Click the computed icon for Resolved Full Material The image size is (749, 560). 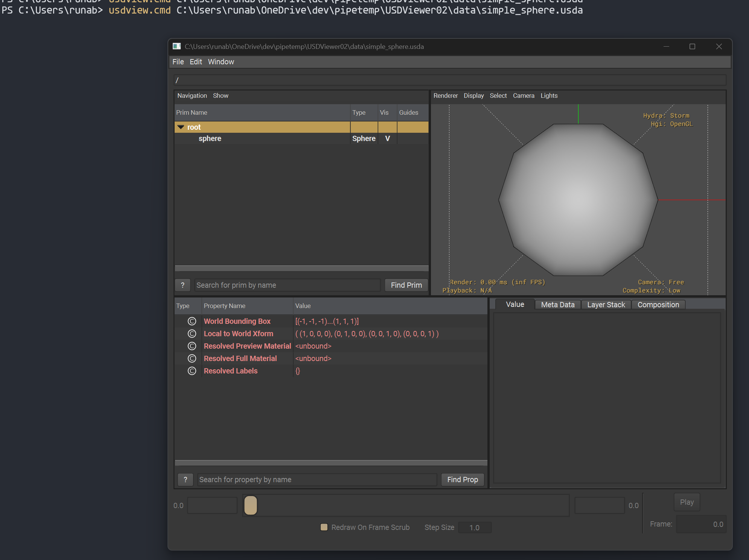coord(192,358)
